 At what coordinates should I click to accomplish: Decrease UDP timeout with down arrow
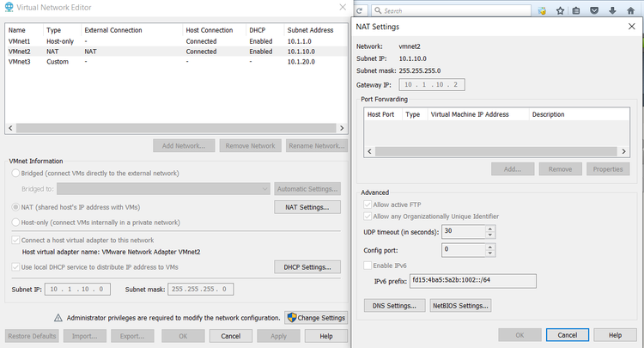point(490,235)
